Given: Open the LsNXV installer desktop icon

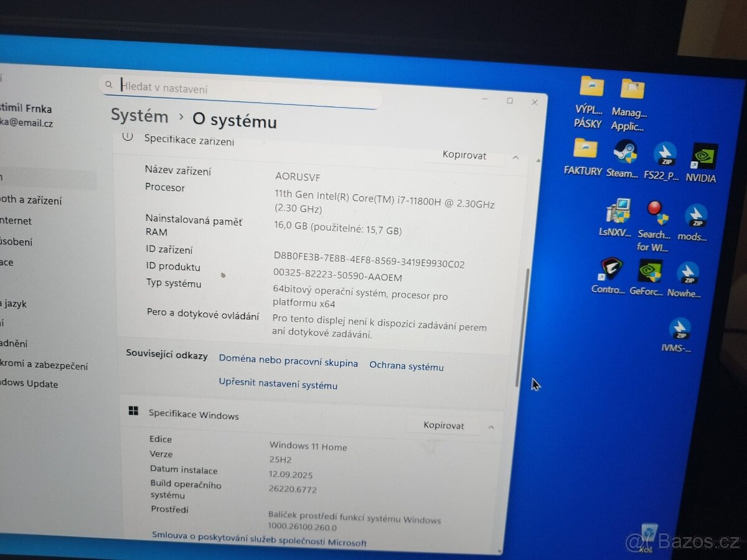Looking at the screenshot, I should coord(617,218).
